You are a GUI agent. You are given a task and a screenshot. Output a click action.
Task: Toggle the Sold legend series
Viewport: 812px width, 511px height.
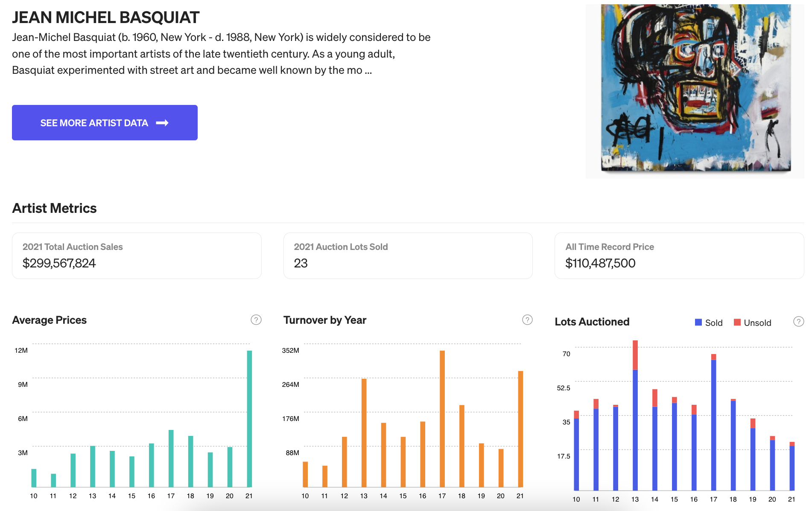pos(709,322)
